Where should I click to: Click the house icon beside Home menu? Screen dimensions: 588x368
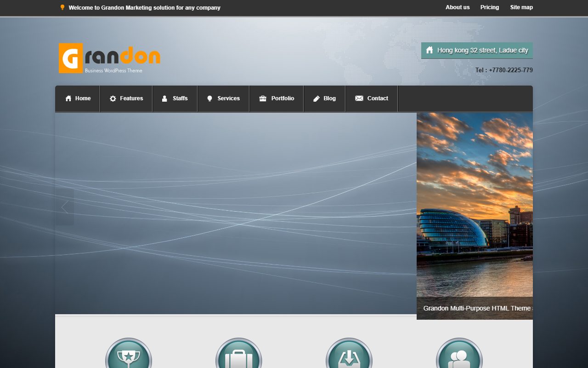68,98
